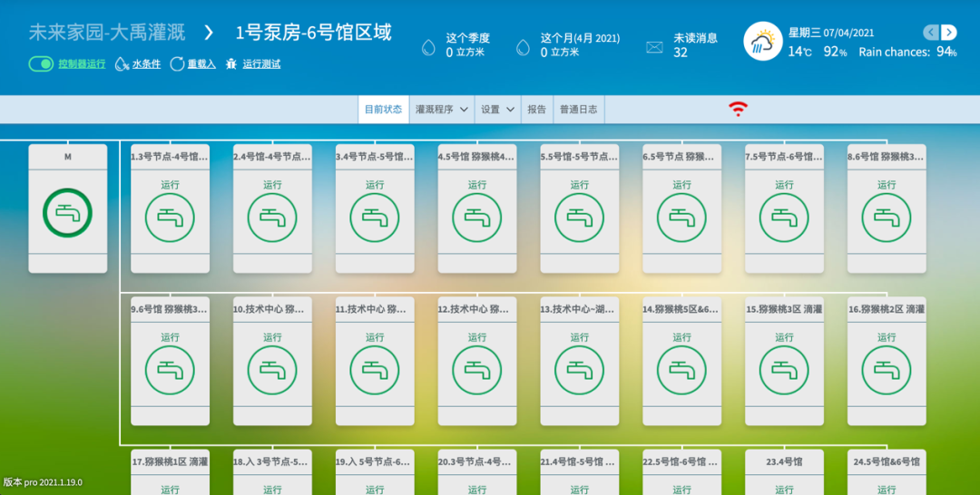Select card title 17.猕猴桃1区 滴灌
The height and width of the screenshot is (495, 980).
pos(170,462)
